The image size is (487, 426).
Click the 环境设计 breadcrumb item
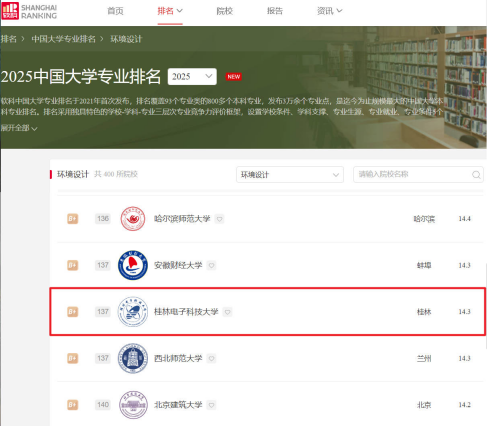coord(126,39)
